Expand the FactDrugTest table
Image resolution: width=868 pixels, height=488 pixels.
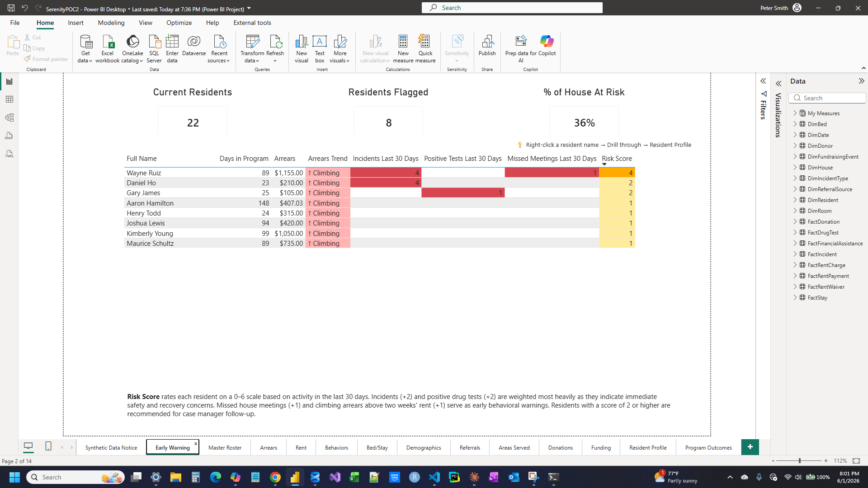click(795, 232)
